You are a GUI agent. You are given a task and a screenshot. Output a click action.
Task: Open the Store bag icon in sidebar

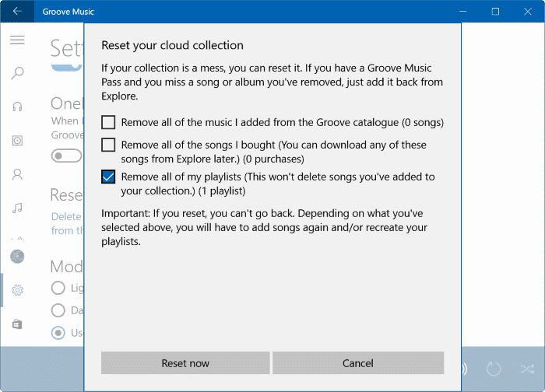click(17, 324)
